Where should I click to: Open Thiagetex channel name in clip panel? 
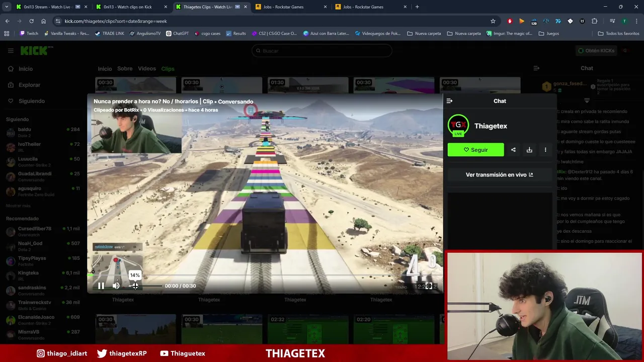tap(491, 126)
